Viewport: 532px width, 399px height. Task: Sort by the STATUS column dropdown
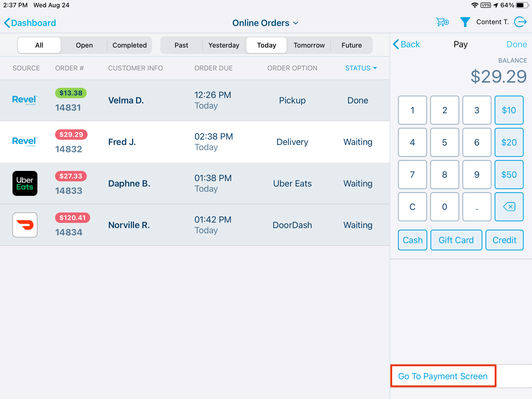(361, 68)
